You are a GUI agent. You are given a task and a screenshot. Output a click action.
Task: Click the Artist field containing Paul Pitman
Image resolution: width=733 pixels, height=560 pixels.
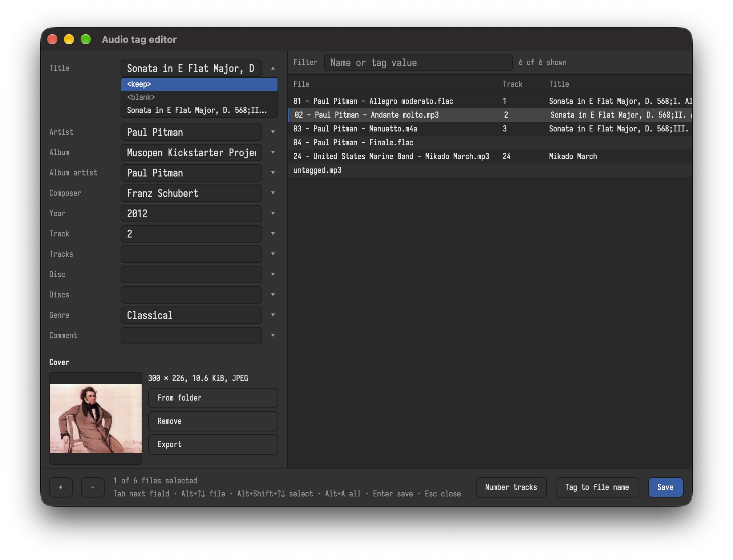[191, 132]
